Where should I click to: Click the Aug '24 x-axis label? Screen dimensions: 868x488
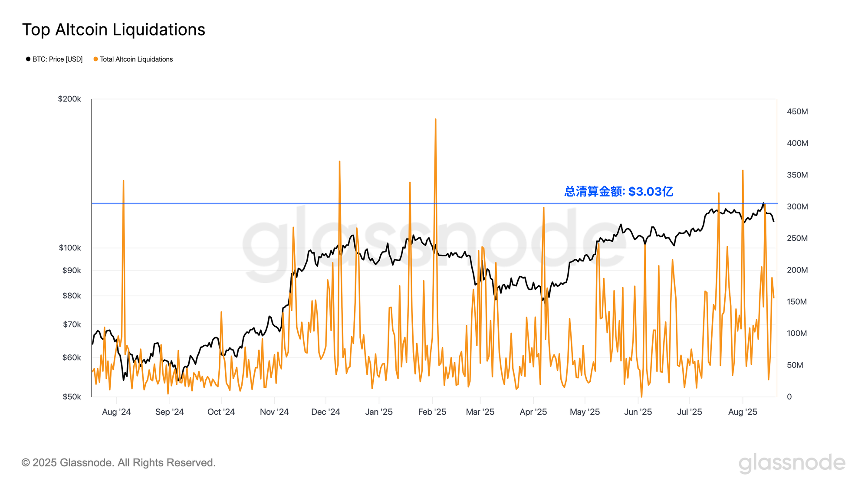coord(116,412)
